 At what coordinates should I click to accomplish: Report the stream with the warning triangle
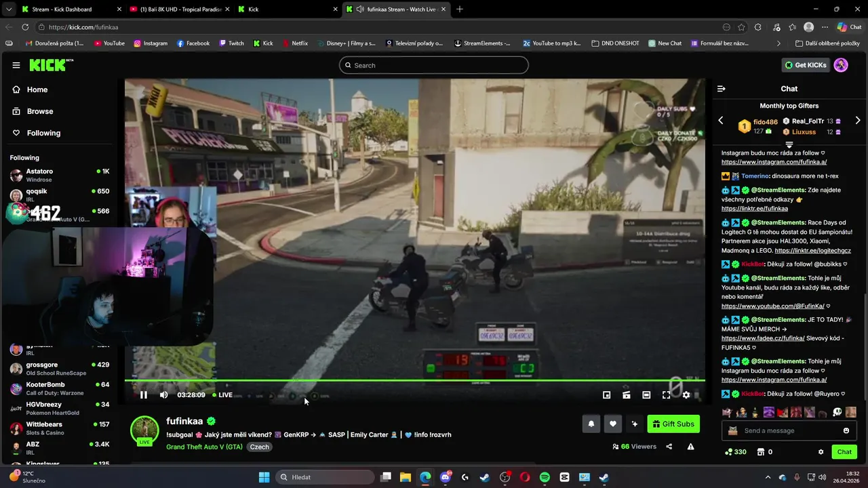pos(690,447)
